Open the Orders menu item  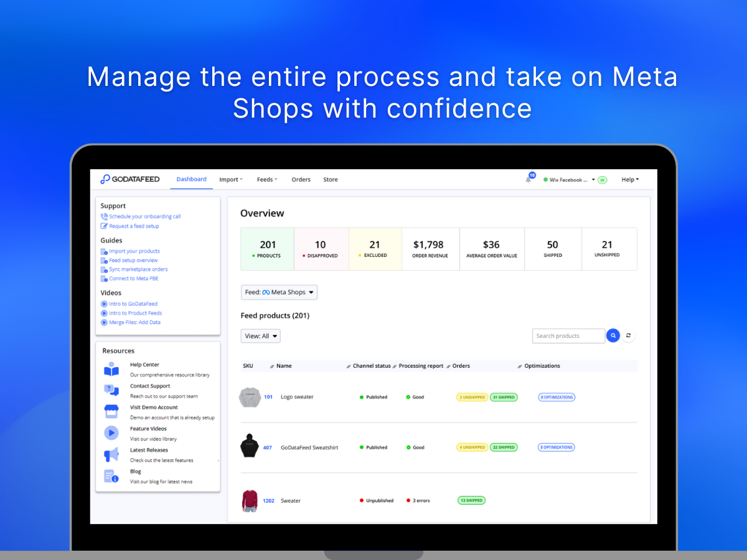click(301, 180)
